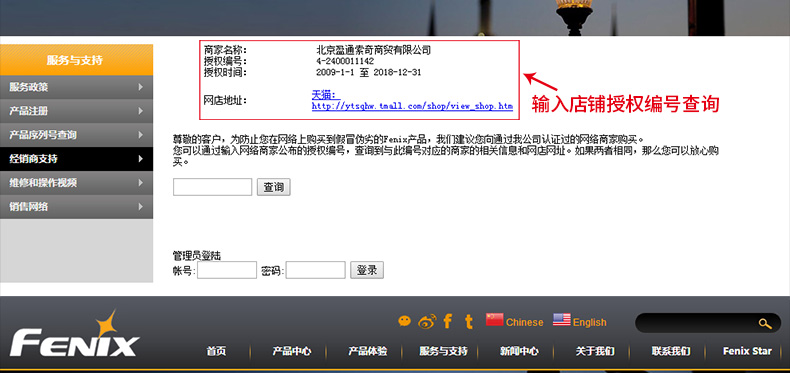The height and width of the screenshot is (373, 790).
Task: Click the 登录 button
Action: 367,270
